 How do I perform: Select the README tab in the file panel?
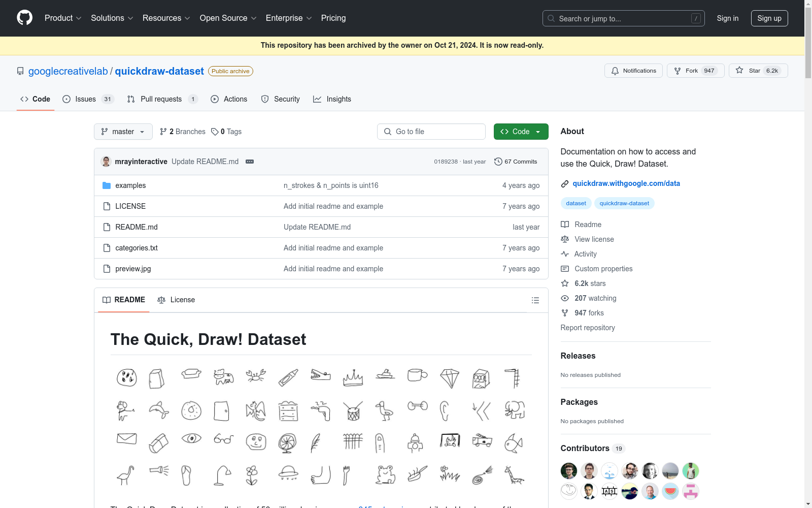pyautogui.click(x=124, y=300)
